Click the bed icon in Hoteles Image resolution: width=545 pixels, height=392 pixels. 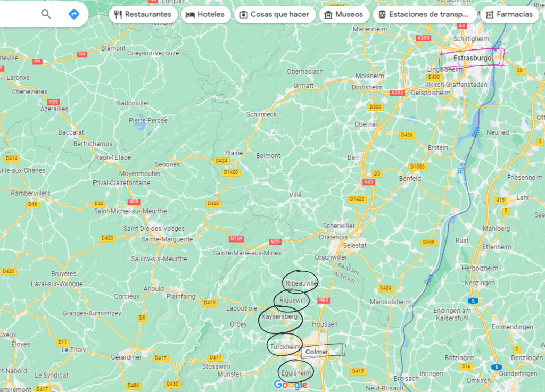click(190, 14)
